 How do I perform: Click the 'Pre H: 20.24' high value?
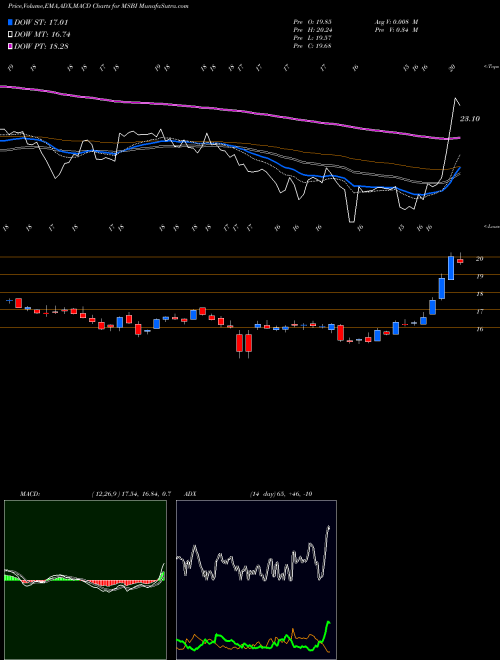[x=312, y=30]
